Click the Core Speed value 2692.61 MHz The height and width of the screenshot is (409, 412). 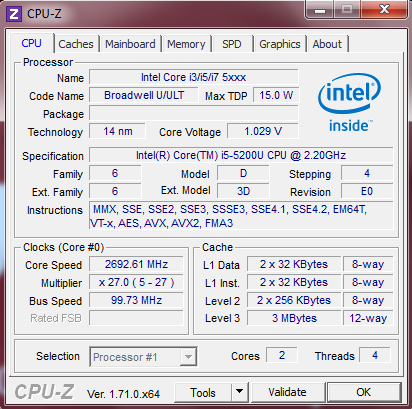(136, 264)
